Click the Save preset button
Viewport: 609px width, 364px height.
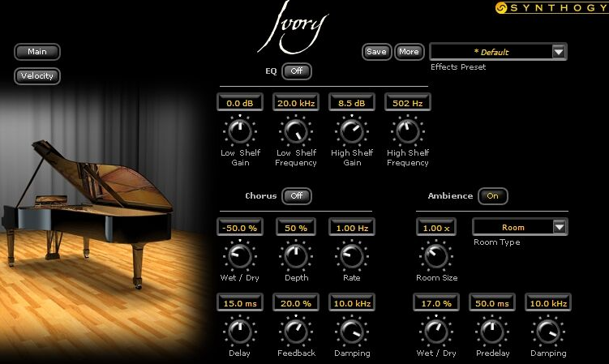(376, 52)
